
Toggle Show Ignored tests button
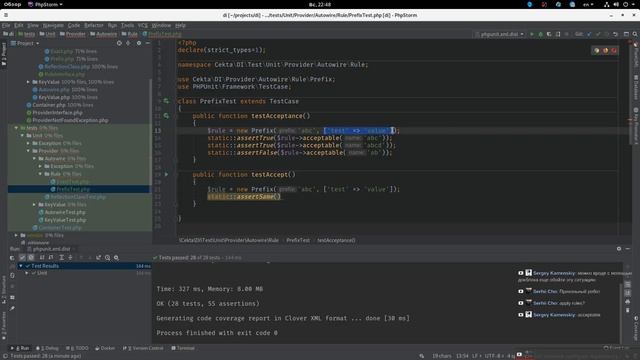point(31,258)
